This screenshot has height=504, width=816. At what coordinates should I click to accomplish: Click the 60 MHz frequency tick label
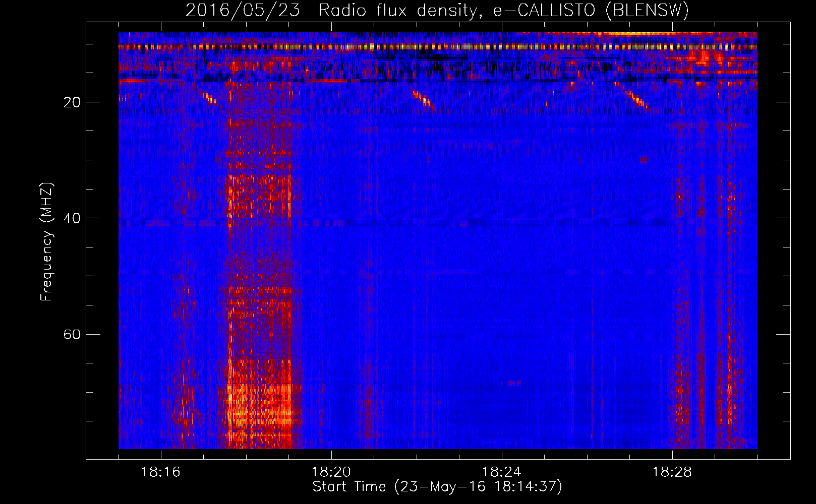click(x=72, y=334)
